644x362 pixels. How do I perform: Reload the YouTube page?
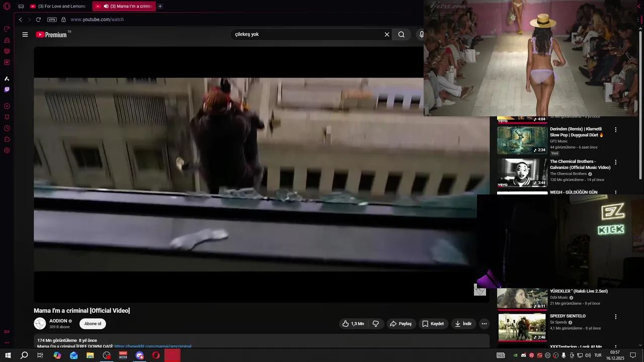[38, 20]
